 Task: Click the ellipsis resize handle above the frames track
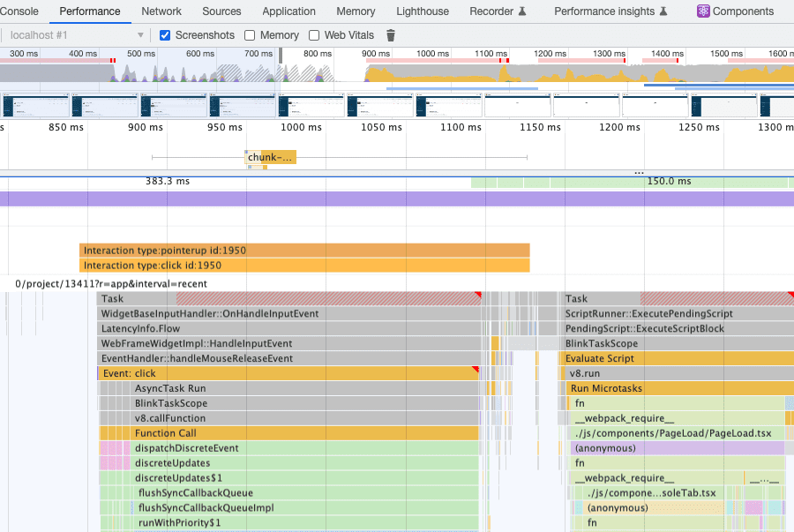coord(640,173)
